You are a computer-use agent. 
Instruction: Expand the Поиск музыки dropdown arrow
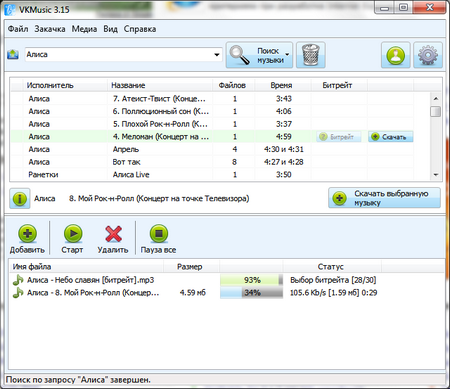287,54
